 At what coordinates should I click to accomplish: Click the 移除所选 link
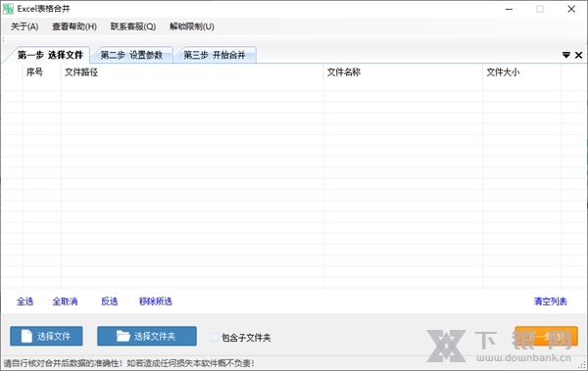(x=156, y=301)
